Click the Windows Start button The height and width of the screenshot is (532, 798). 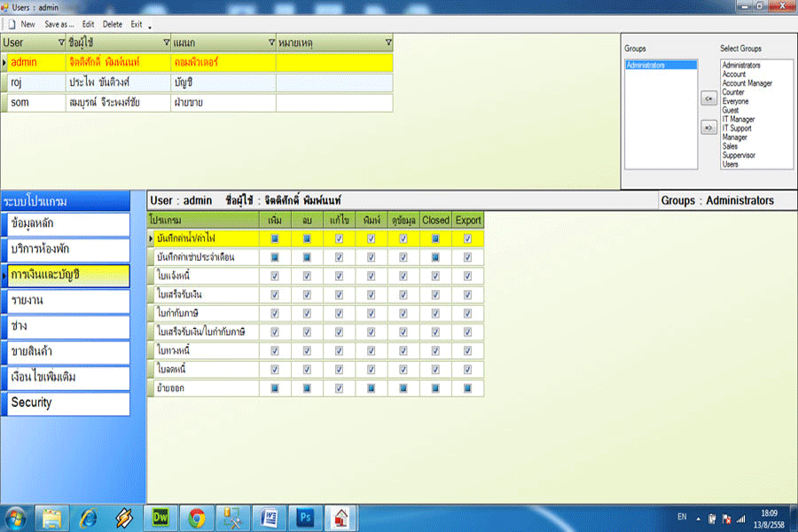tap(17, 515)
